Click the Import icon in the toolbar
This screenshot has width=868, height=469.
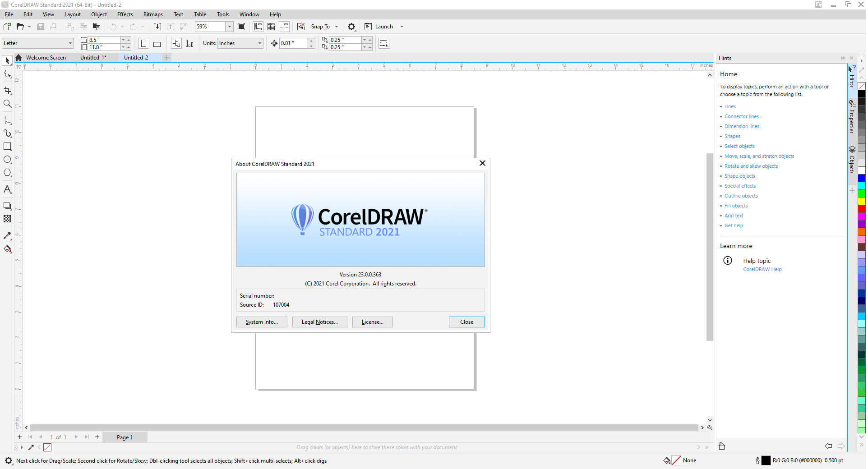click(157, 27)
